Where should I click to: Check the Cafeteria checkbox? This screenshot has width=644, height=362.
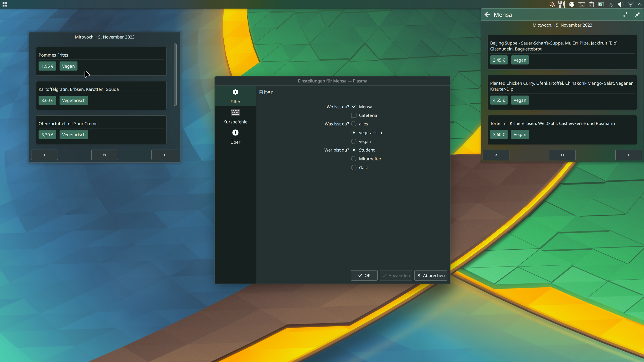click(x=354, y=115)
